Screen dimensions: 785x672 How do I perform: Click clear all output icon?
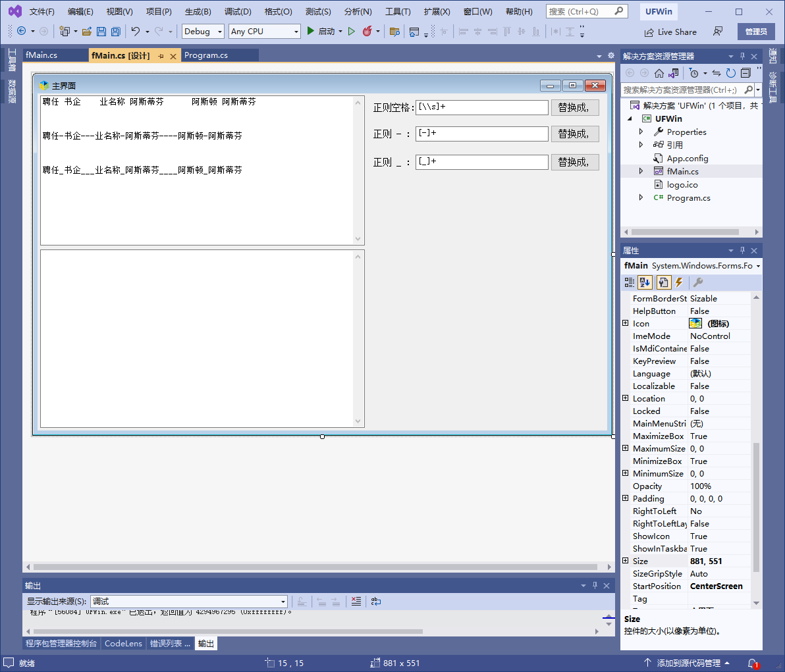[356, 601]
